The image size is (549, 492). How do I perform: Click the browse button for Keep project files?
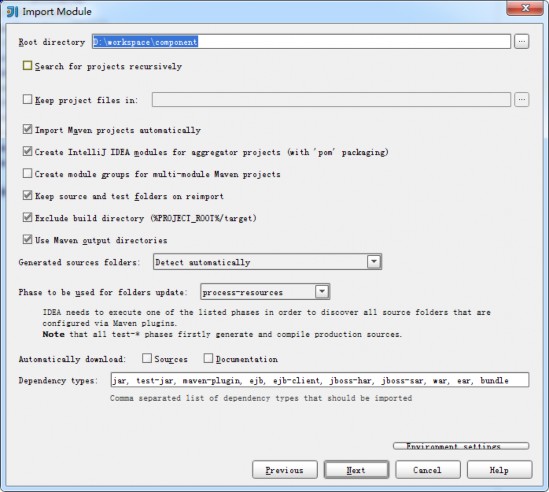[x=521, y=100]
